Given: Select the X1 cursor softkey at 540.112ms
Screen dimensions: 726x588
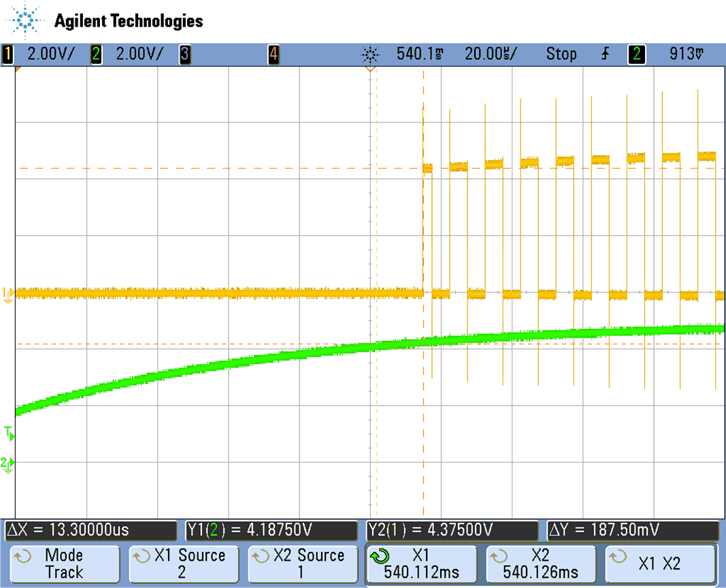Looking at the screenshot, I should (x=421, y=563).
